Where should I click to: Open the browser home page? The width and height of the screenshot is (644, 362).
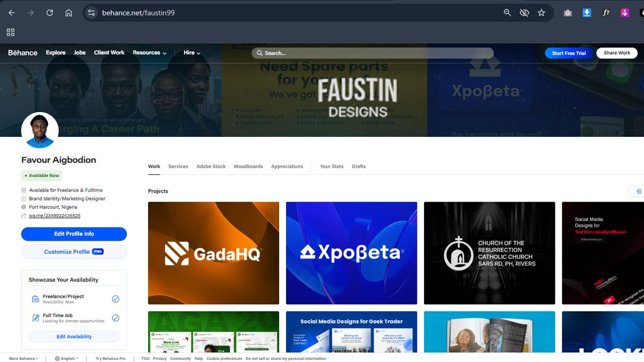click(69, 13)
